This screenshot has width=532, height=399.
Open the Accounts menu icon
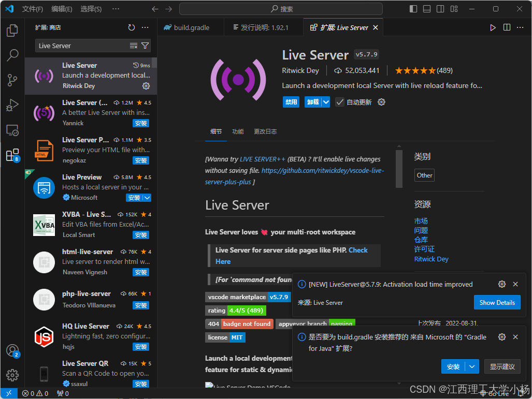tap(12, 350)
